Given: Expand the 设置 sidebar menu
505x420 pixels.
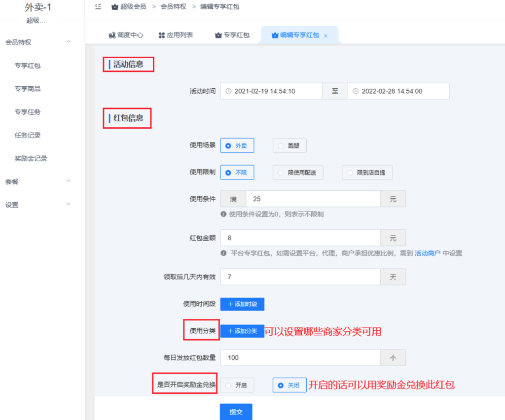Looking at the screenshot, I should pyautogui.click(x=68, y=204).
